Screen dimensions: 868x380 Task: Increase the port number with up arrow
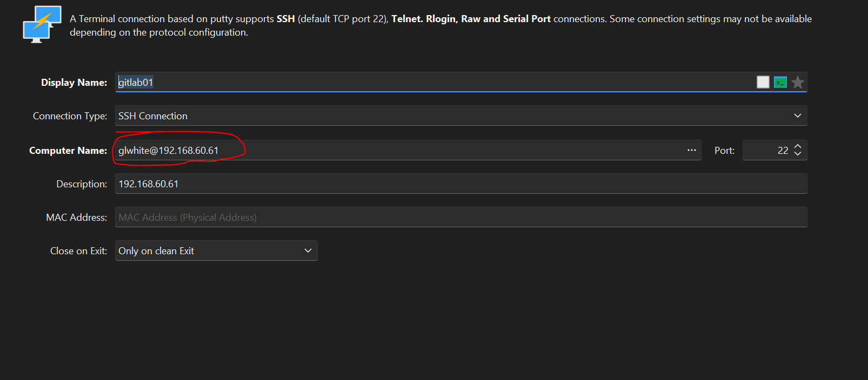click(798, 146)
